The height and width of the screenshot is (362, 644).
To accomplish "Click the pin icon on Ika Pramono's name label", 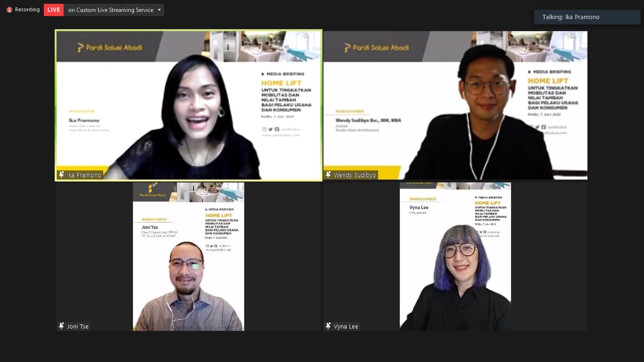I will pos(60,175).
